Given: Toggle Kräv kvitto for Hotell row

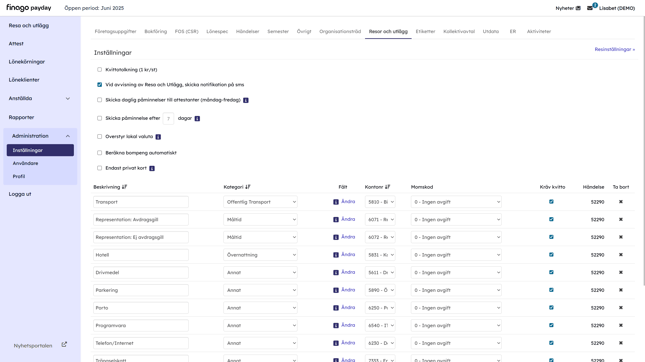Looking at the screenshot, I should [551, 255].
